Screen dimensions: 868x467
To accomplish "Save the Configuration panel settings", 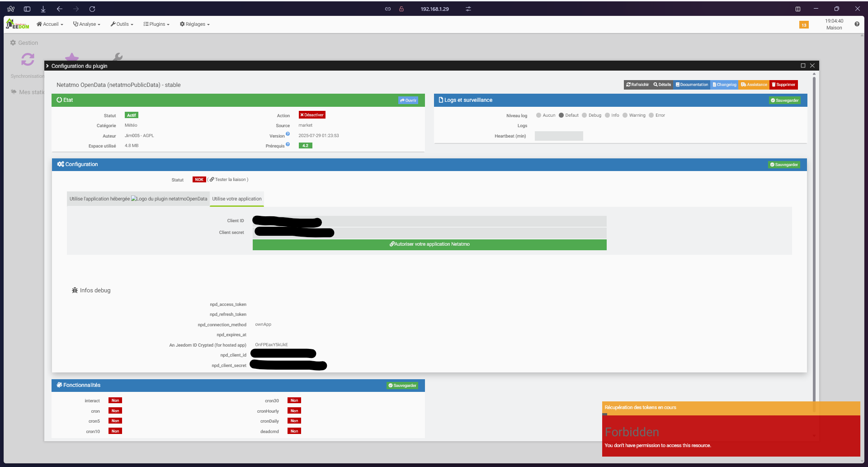I will tap(784, 165).
